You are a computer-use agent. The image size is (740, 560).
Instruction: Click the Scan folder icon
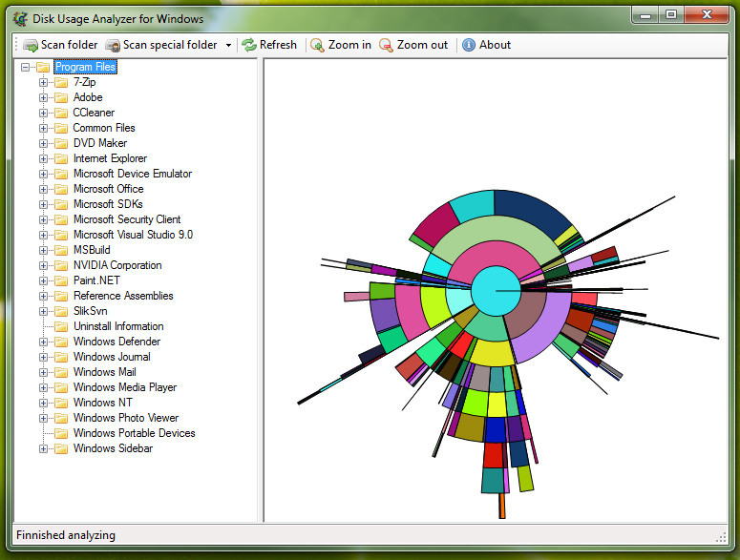click(31, 45)
